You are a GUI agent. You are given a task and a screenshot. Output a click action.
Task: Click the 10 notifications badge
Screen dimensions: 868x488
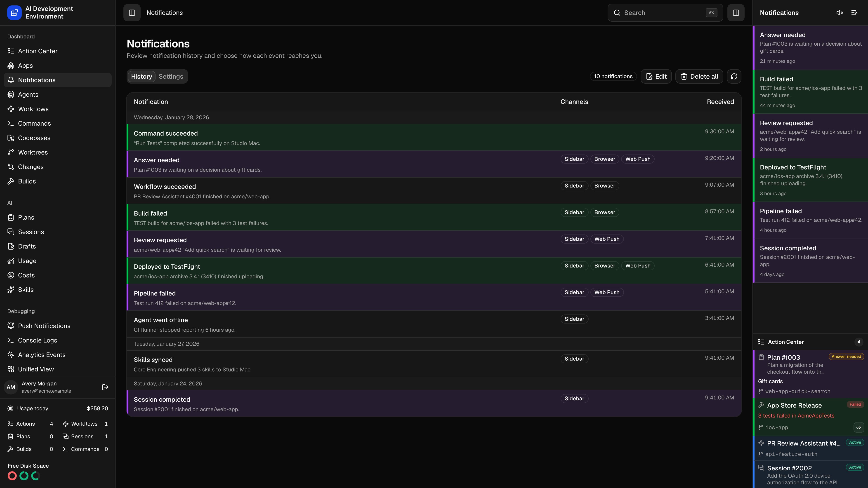tap(613, 76)
